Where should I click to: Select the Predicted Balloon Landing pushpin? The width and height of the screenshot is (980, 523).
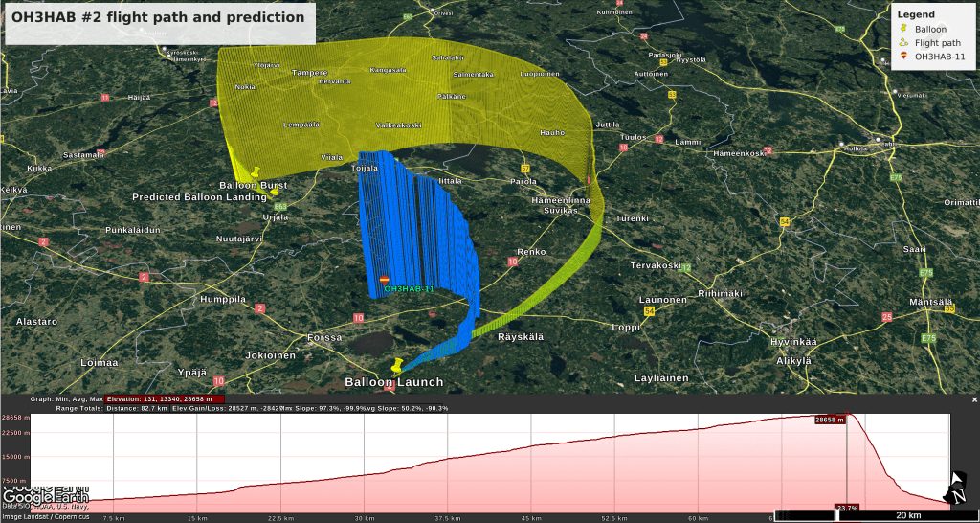pyautogui.click(x=274, y=191)
